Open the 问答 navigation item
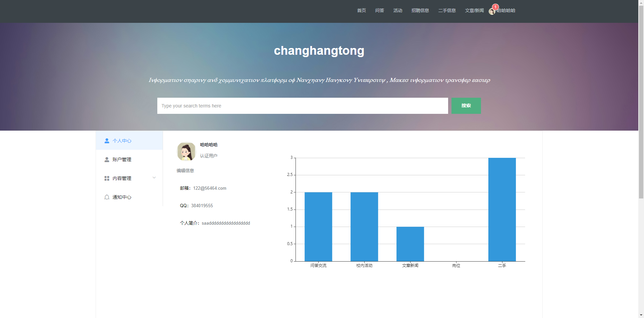The width and height of the screenshot is (644, 318). (x=379, y=10)
